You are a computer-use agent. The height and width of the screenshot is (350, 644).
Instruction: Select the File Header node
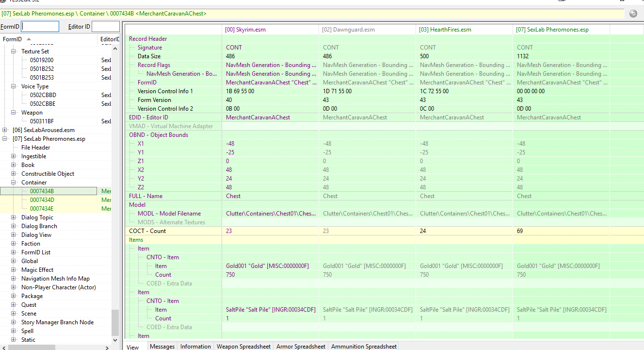point(35,148)
